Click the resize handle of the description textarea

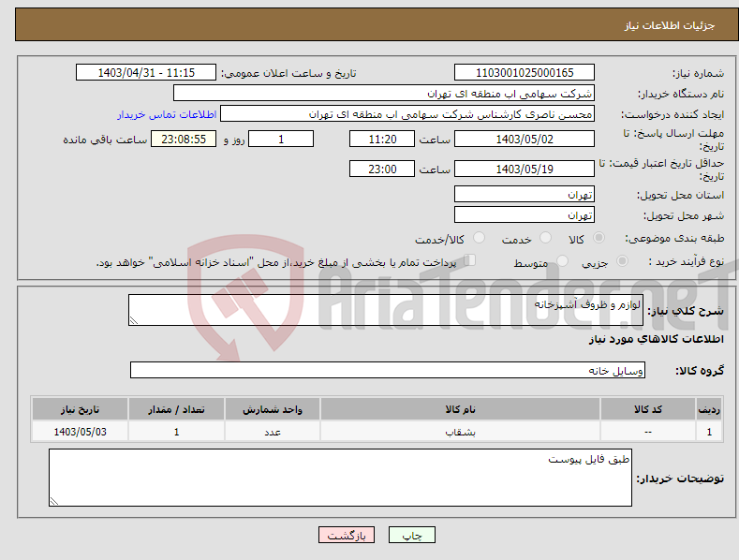click(x=134, y=320)
